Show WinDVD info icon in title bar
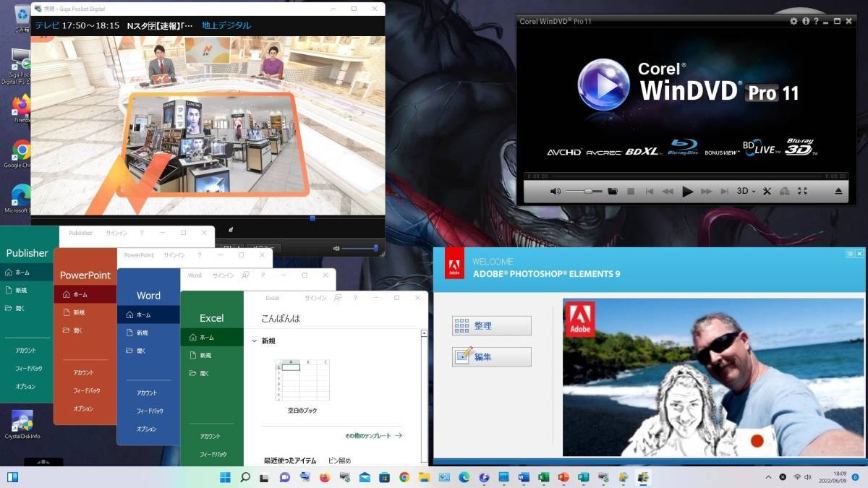Viewport: 868px width, 488px height. coord(804,21)
